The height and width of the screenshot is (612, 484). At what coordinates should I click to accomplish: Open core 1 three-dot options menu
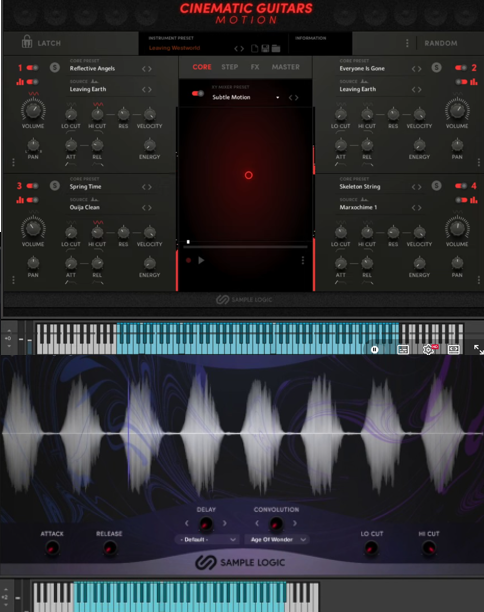pos(13,162)
